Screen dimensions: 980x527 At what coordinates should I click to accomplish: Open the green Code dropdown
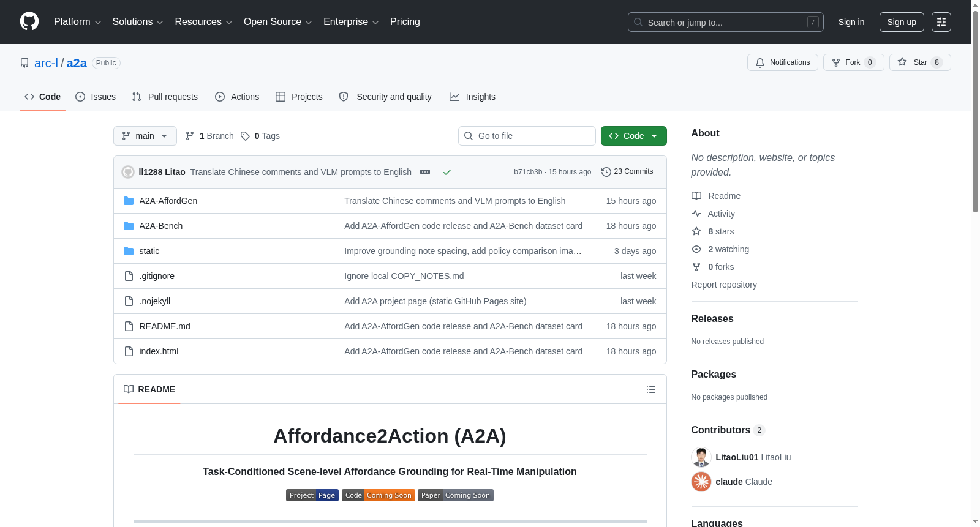[634, 136]
